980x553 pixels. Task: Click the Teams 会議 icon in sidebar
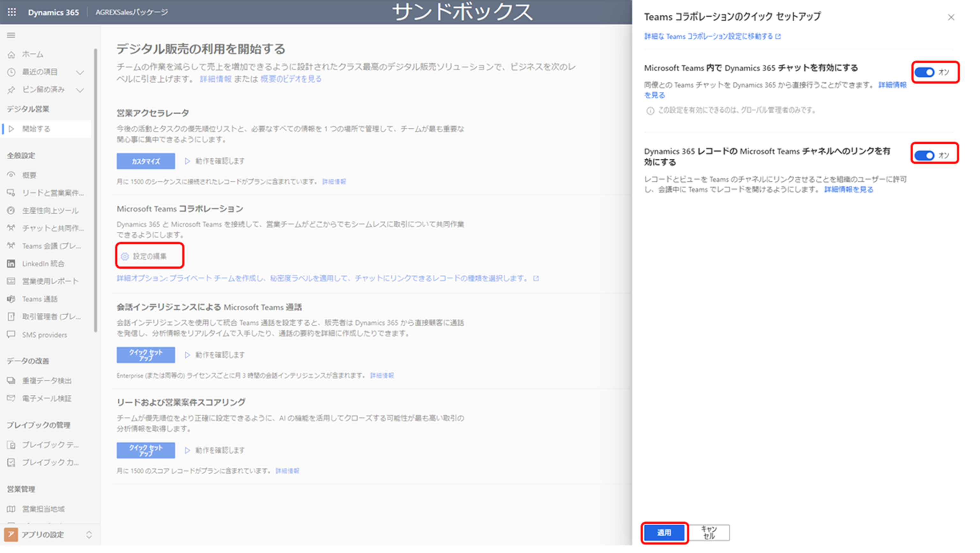(x=11, y=246)
